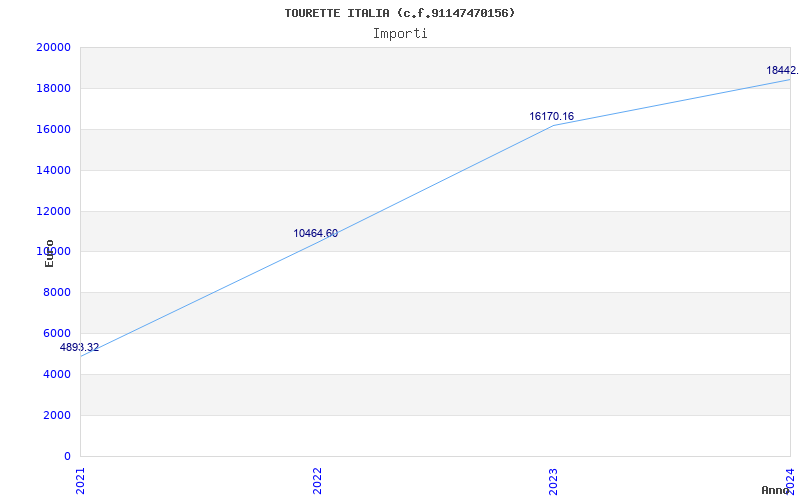Click the 8000 y-axis tick label
The image size is (800, 500).
pos(55,293)
